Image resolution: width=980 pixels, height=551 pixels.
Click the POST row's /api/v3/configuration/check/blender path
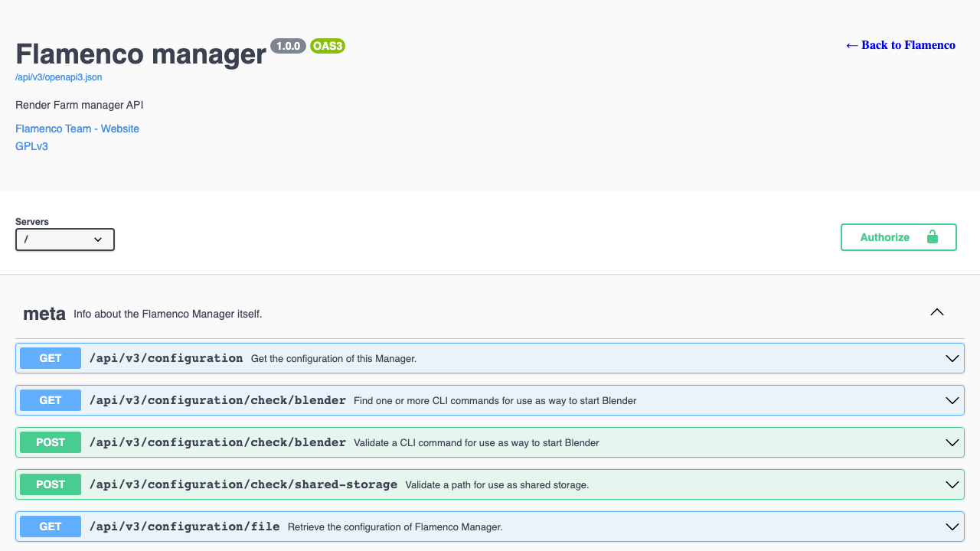click(x=217, y=442)
